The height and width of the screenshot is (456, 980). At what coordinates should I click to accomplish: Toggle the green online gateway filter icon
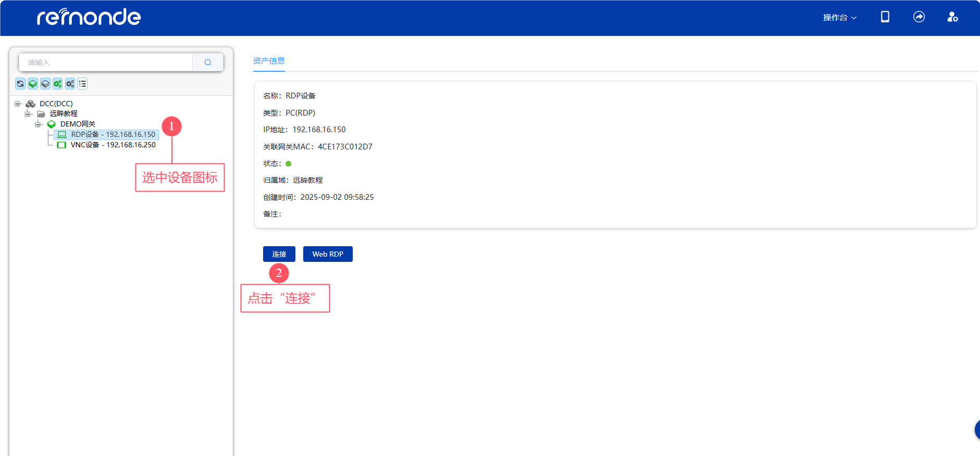33,84
